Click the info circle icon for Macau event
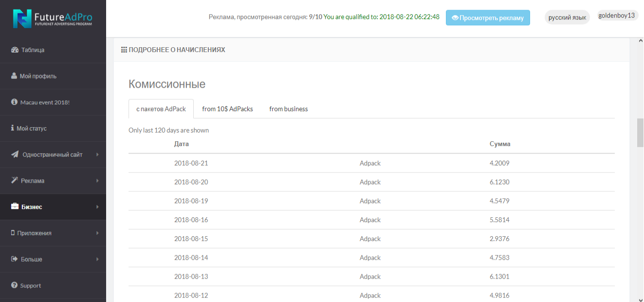Viewport: 644px width, 302px height. click(x=14, y=102)
